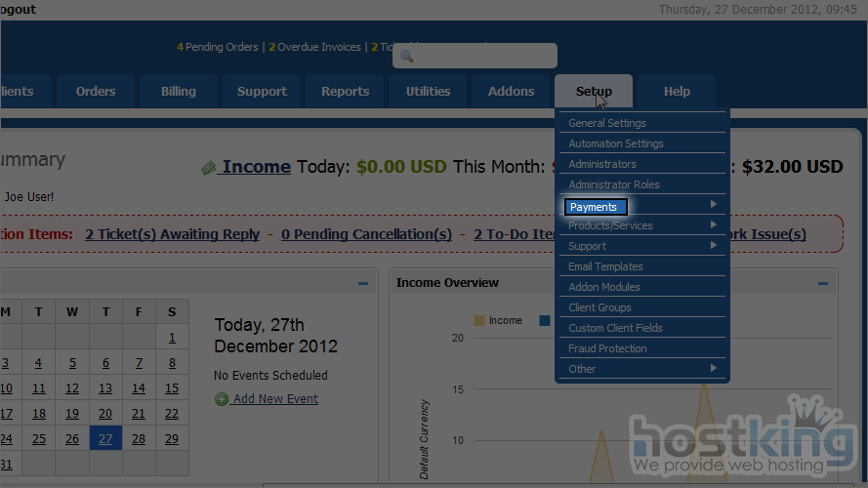The image size is (868, 488).
Task: Go to the Help tab
Action: pyautogui.click(x=677, y=92)
